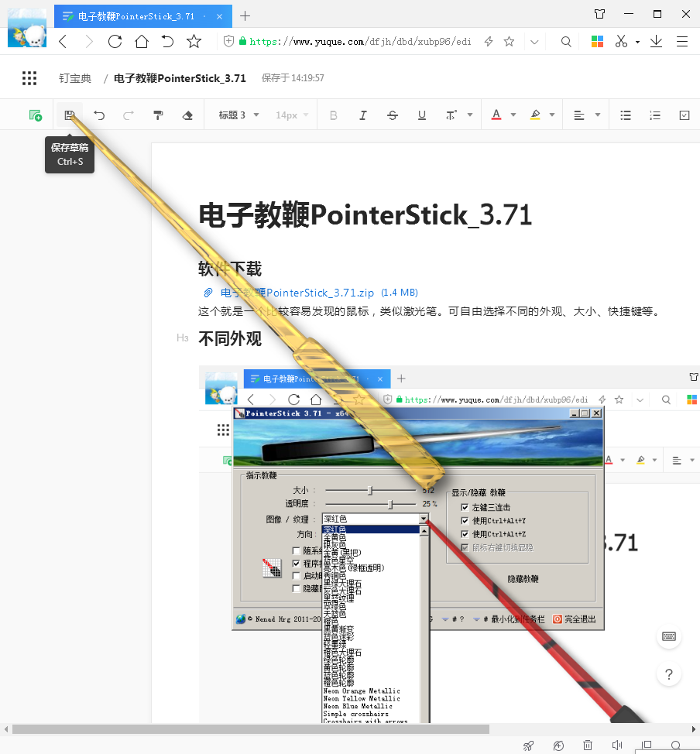Mute the page with speaker icon
Viewport: 700px width, 754px height.
coord(617,745)
